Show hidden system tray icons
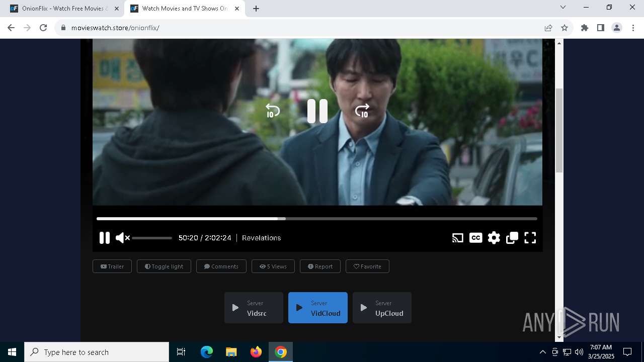The width and height of the screenshot is (644, 362). pyautogui.click(x=542, y=352)
